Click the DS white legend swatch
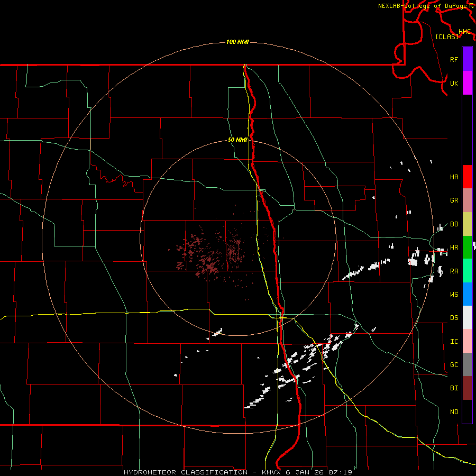 [467, 317]
